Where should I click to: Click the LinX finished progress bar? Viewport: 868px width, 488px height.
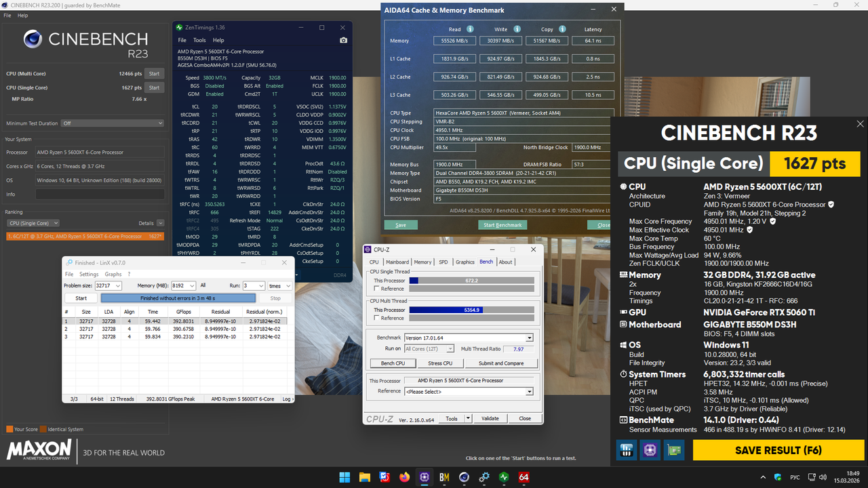tap(178, 298)
